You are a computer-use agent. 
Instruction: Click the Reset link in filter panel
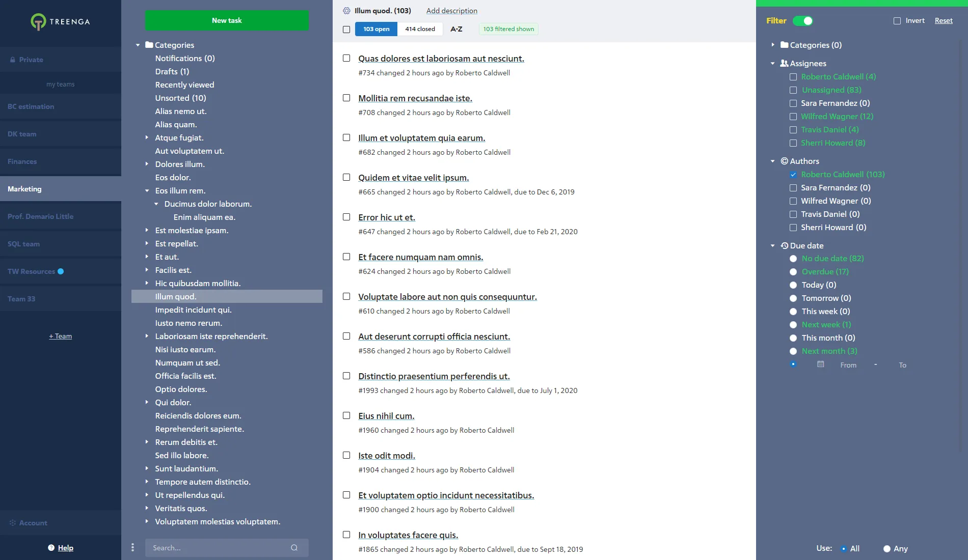pos(943,20)
